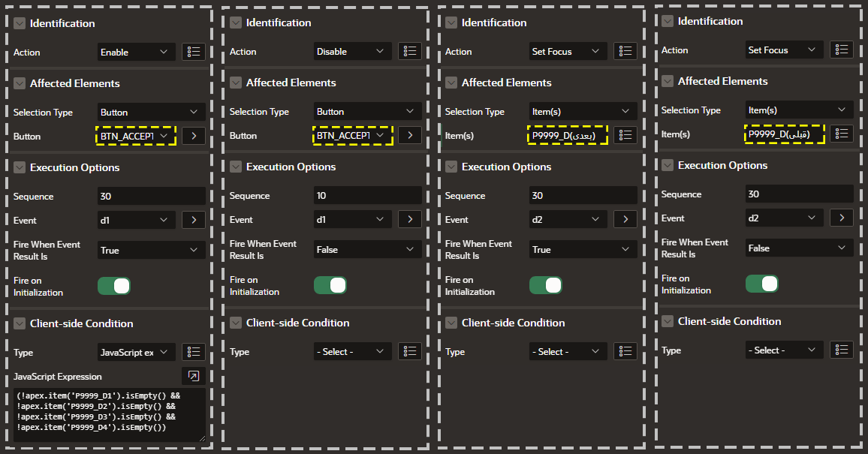Open Action list icon in the Set Focus False panel

(842, 50)
